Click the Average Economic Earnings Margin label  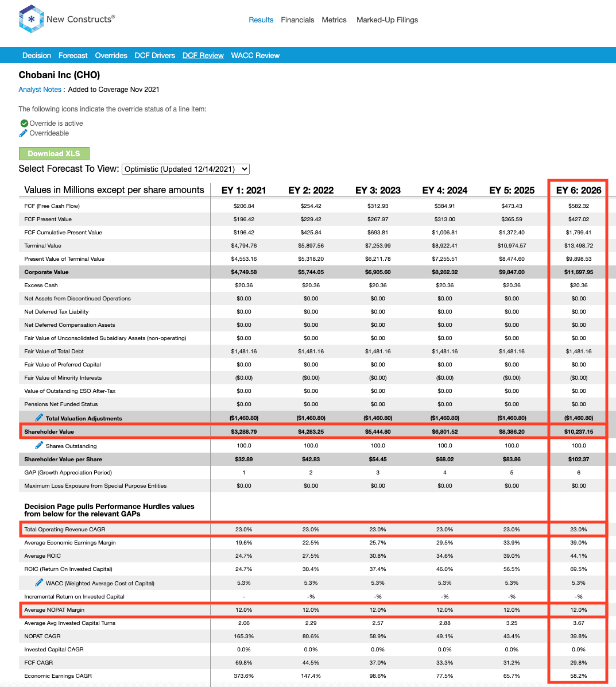[70, 542]
